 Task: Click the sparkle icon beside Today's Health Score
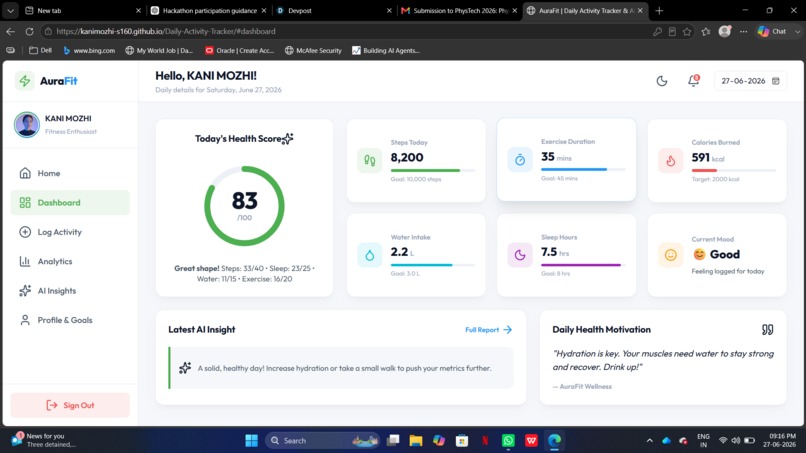(x=288, y=138)
